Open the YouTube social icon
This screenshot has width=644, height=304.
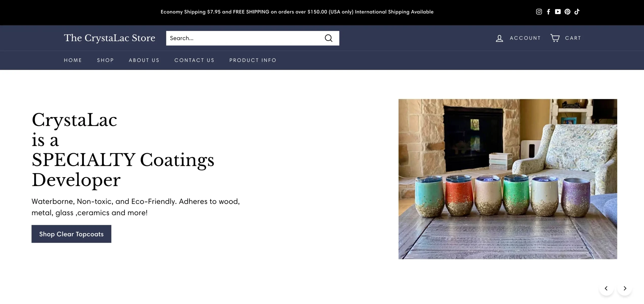tap(558, 12)
